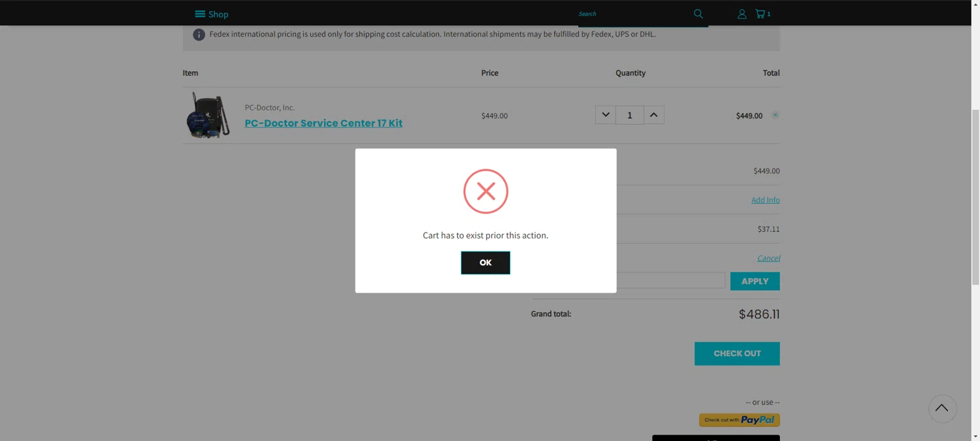
Task: Click the red error X icon in dialog
Action: (485, 191)
